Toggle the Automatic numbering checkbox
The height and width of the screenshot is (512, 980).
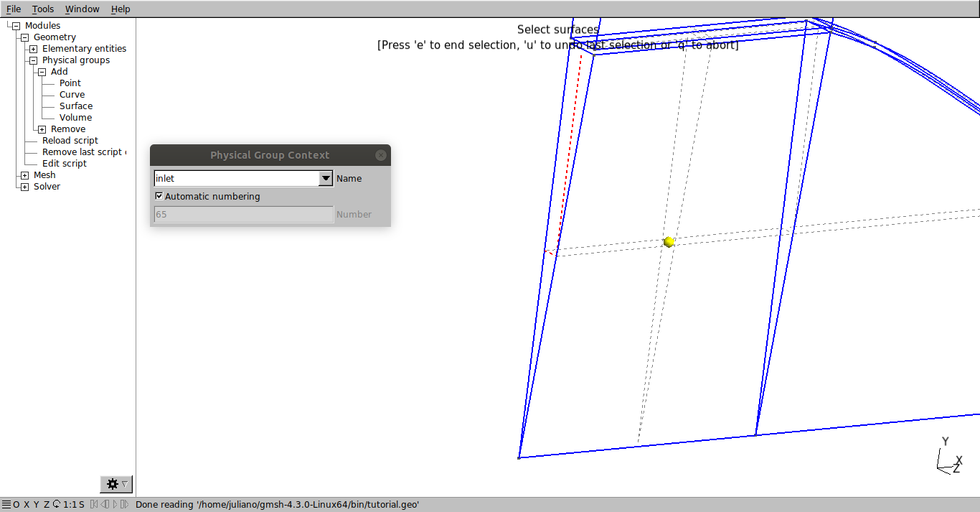coord(159,196)
